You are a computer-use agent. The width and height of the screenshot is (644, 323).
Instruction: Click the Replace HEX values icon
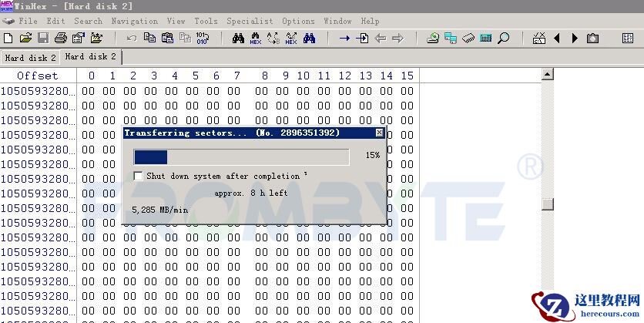(291, 39)
